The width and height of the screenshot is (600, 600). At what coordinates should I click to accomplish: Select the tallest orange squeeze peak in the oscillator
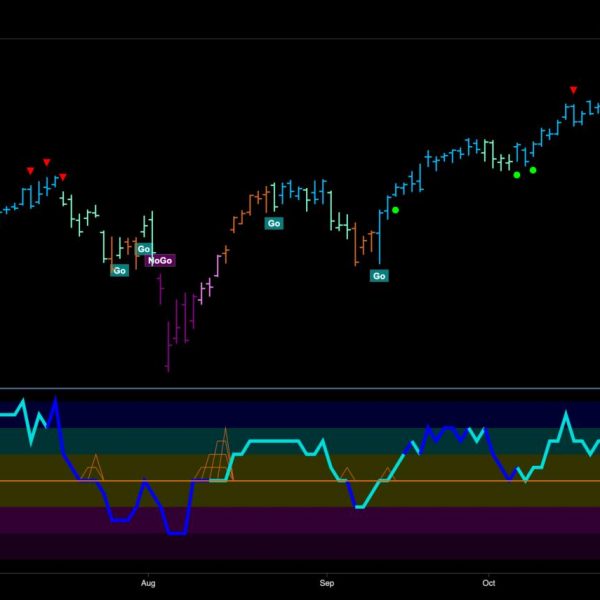pos(225,453)
